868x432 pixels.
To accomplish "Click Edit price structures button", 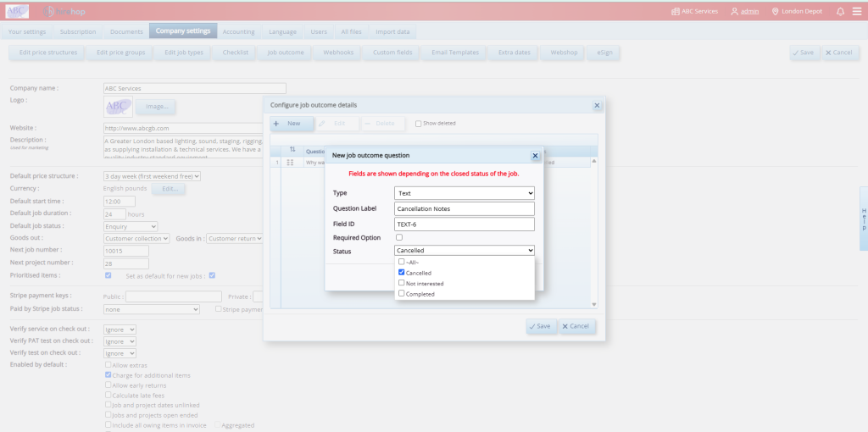I will pyautogui.click(x=47, y=53).
